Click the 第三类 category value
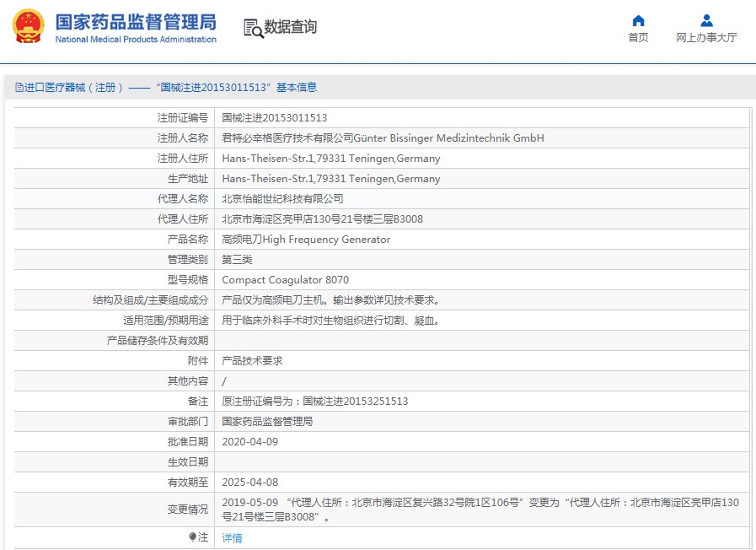 click(237, 260)
